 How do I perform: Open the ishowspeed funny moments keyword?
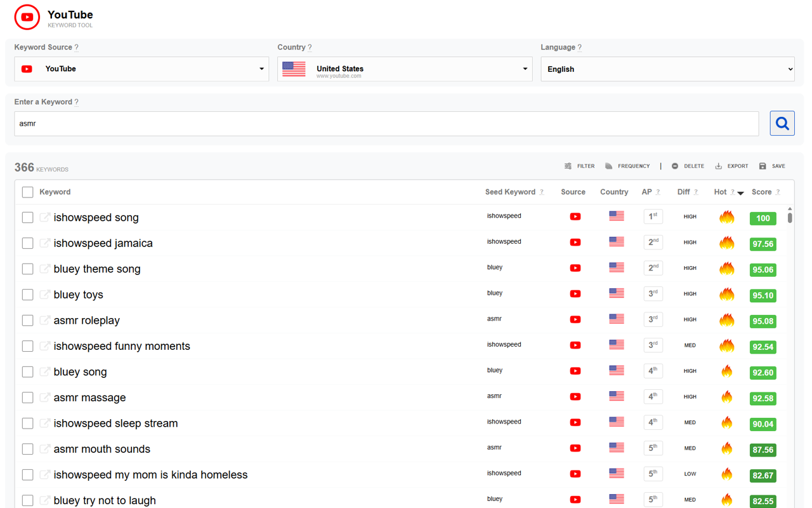[x=122, y=346]
